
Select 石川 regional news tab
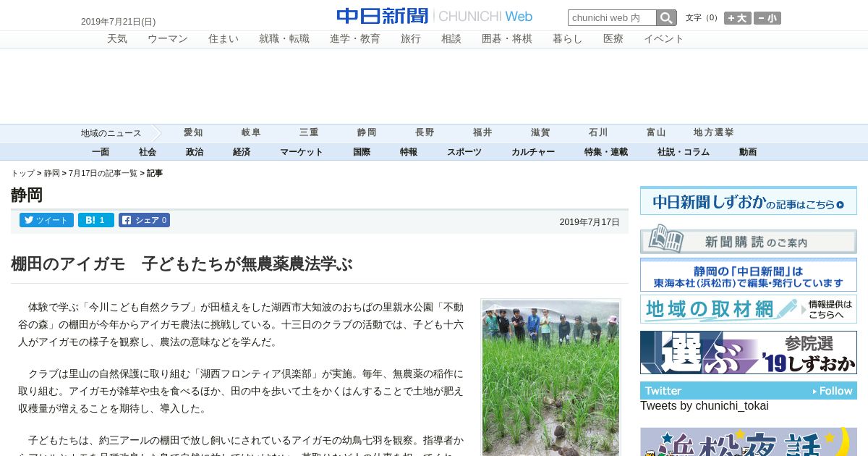(598, 132)
